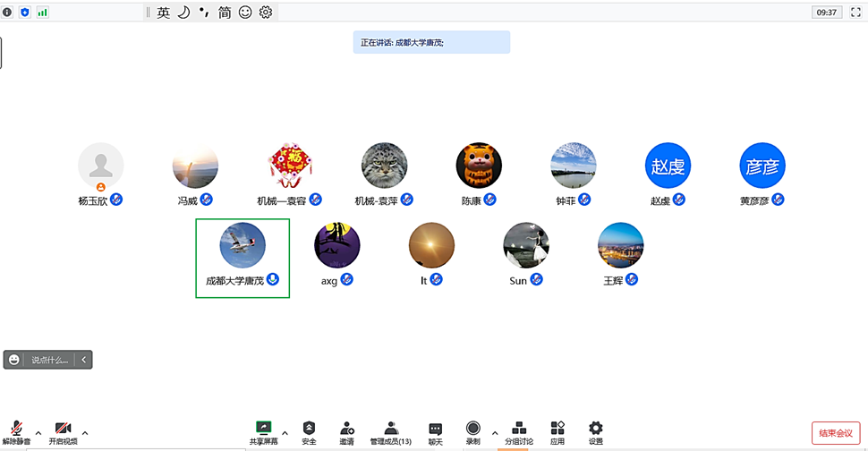Click the 邀请 invite icon
This screenshot has width=868, height=451.
346,429
